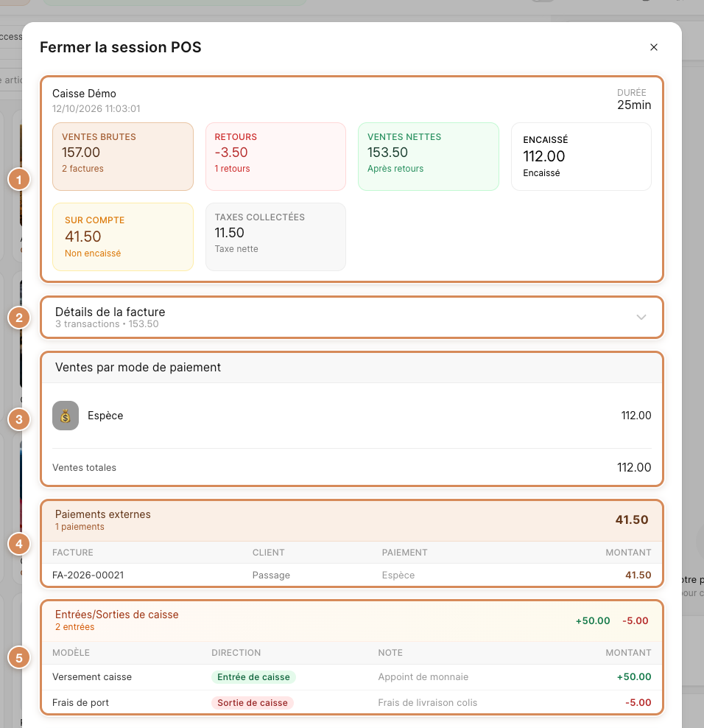Select the 112.00 amount beside Ventes totales
The image size is (704, 728).
tap(634, 468)
